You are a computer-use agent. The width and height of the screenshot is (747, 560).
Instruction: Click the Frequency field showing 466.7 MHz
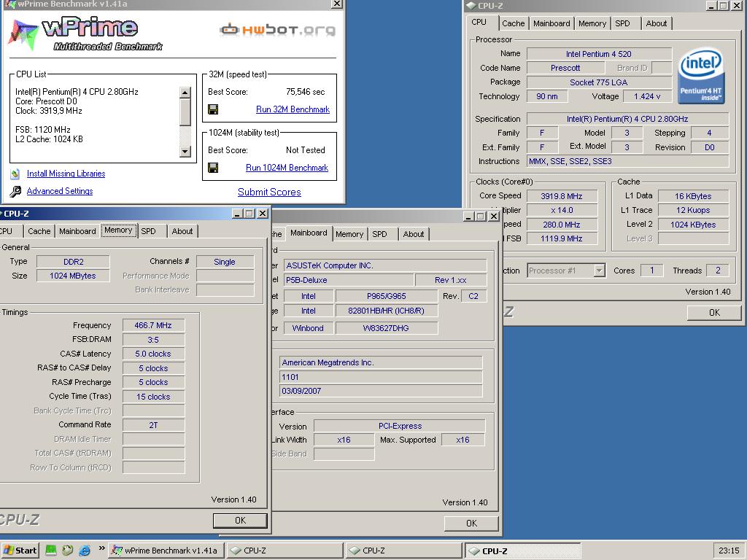(x=153, y=325)
